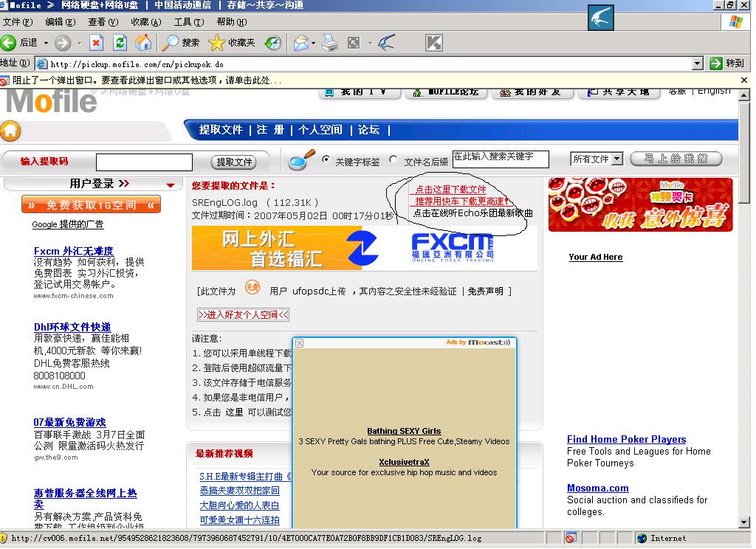Click the Mosoma.com ad link
This screenshot has height=549, width=756.
(x=598, y=488)
